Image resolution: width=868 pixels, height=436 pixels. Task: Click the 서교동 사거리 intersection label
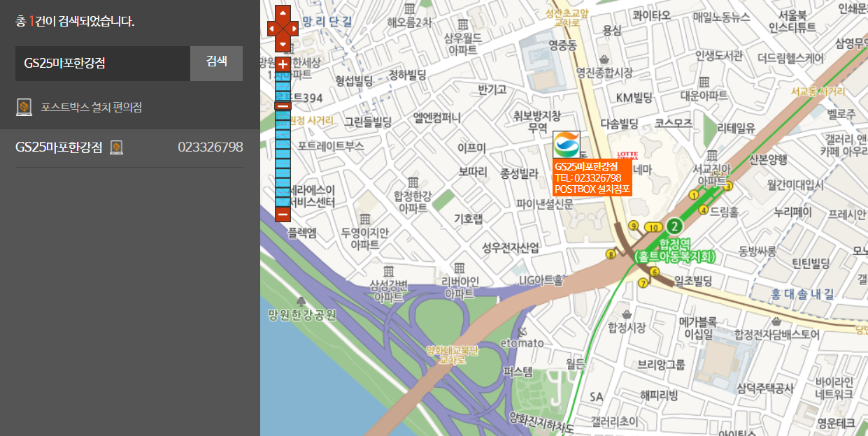818,92
